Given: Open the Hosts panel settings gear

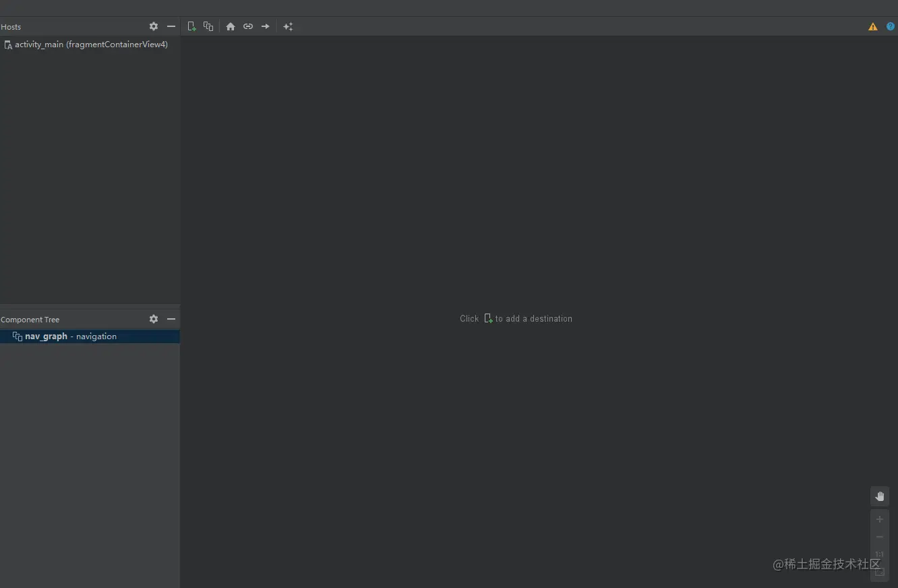Looking at the screenshot, I should coord(154,26).
